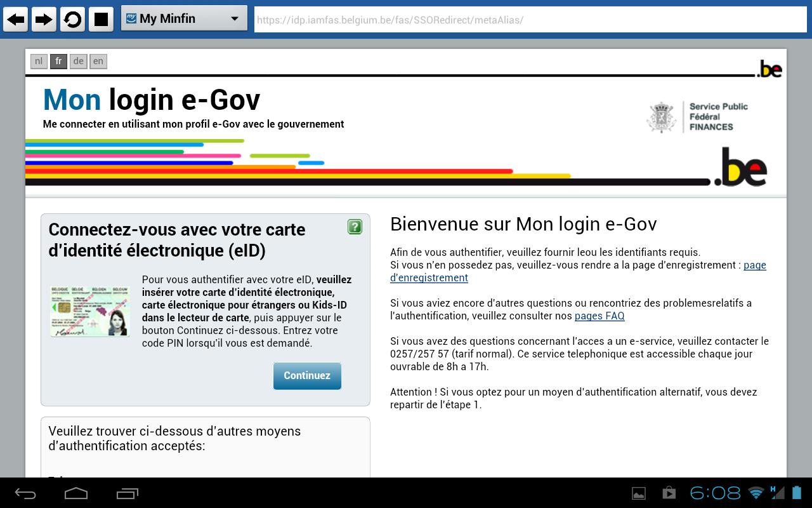Viewport: 812px width, 508px height.
Task: Click the browser forward arrow button
Action: [x=44, y=19]
